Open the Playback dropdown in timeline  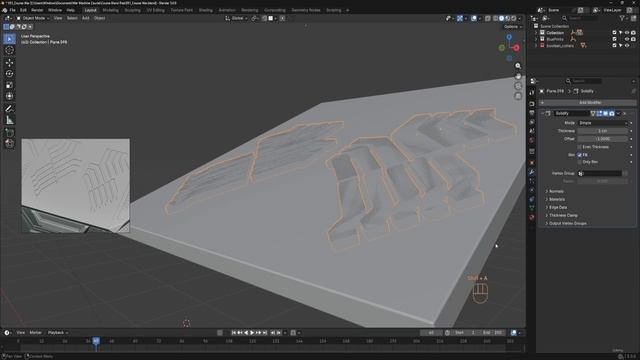(x=58, y=333)
